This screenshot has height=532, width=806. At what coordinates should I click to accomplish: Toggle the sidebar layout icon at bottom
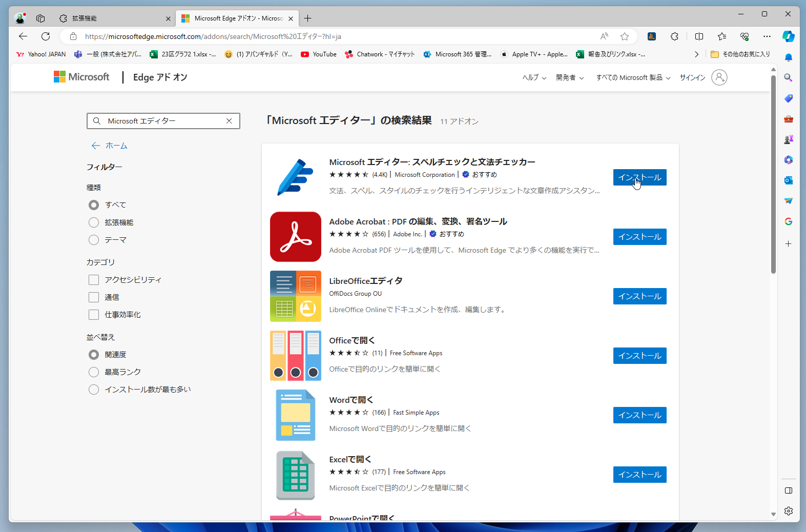point(789,490)
